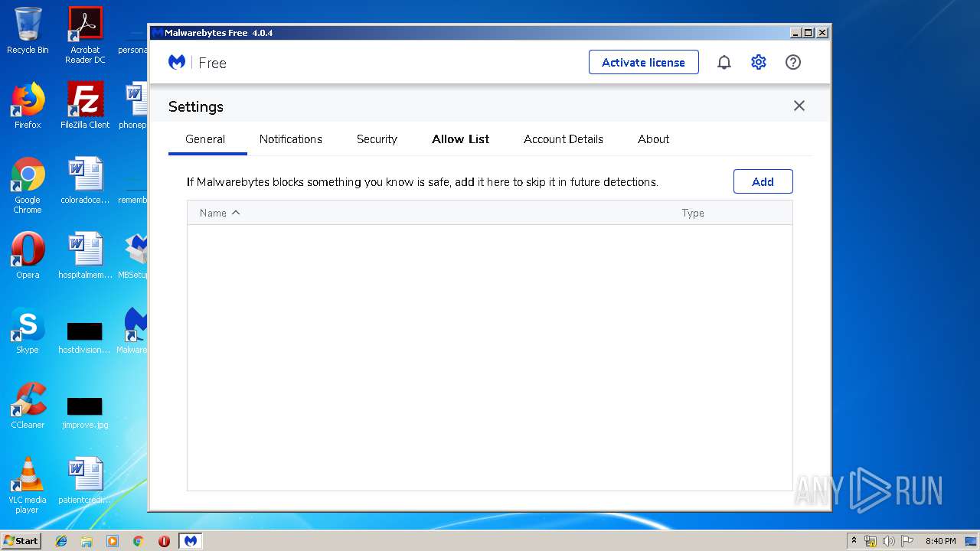Switch to the Security tab
The image size is (980, 551).
point(377,139)
